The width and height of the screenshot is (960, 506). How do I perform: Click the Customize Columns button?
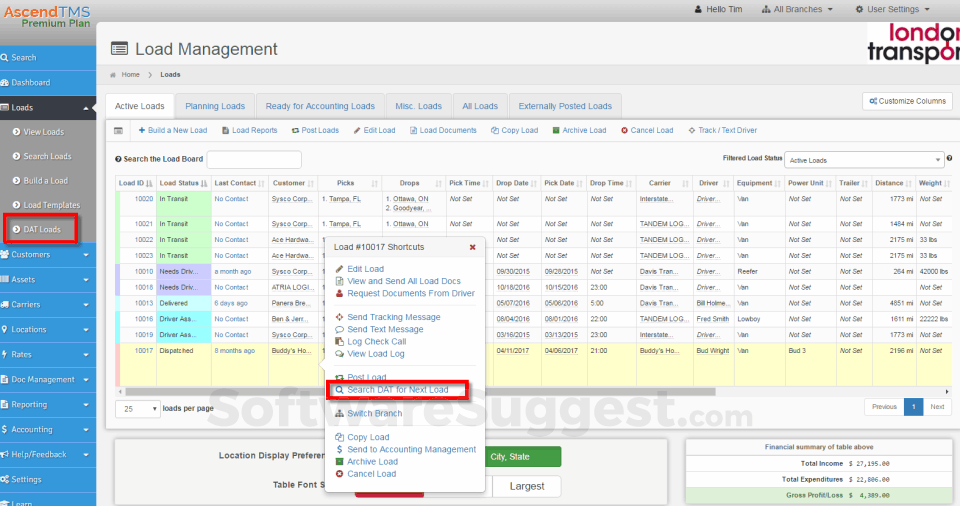[x=907, y=101]
